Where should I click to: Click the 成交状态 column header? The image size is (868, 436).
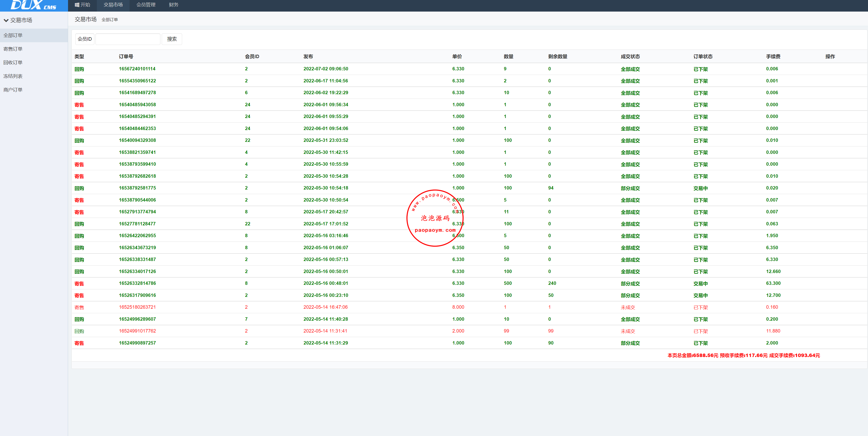[x=630, y=57]
